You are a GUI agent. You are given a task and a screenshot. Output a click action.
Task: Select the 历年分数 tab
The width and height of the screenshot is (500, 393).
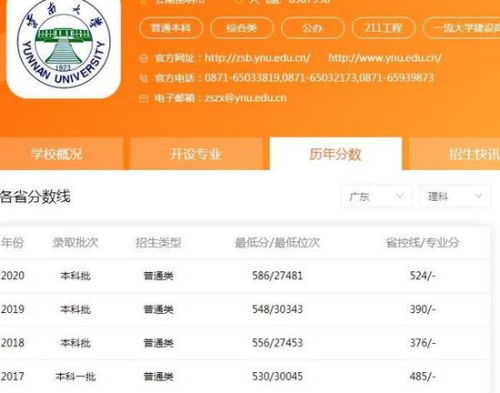coord(335,154)
